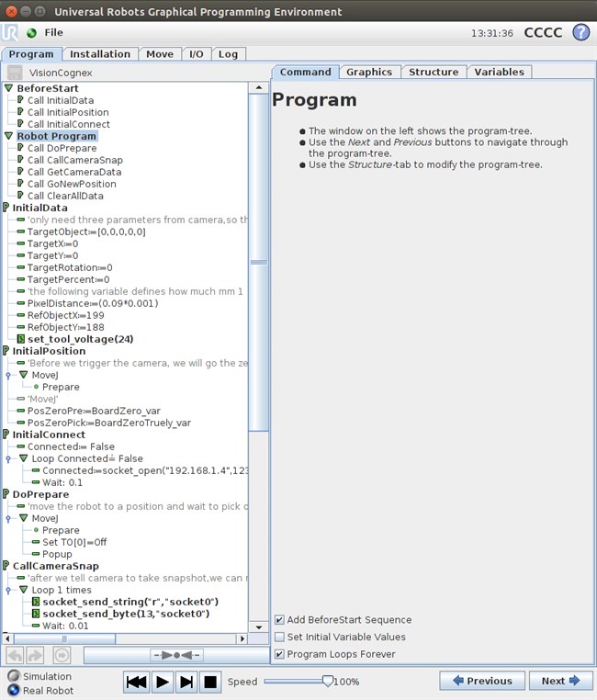Click the DoPrepare subprogram icon

click(6, 494)
